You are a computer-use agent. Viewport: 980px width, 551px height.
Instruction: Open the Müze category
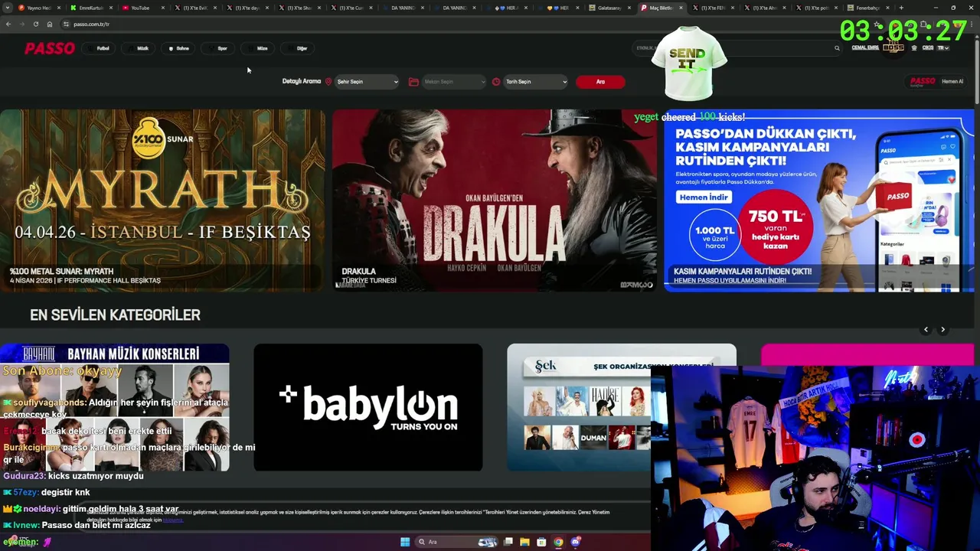(259, 48)
